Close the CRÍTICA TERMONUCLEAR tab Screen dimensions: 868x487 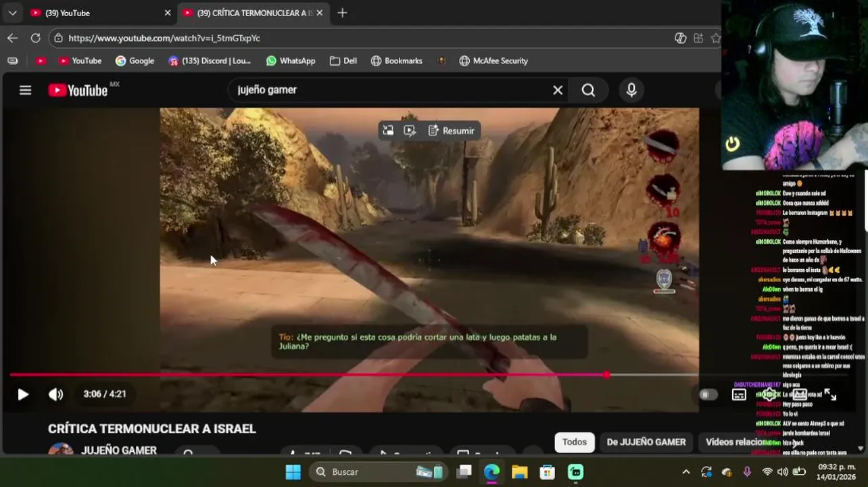[320, 13]
